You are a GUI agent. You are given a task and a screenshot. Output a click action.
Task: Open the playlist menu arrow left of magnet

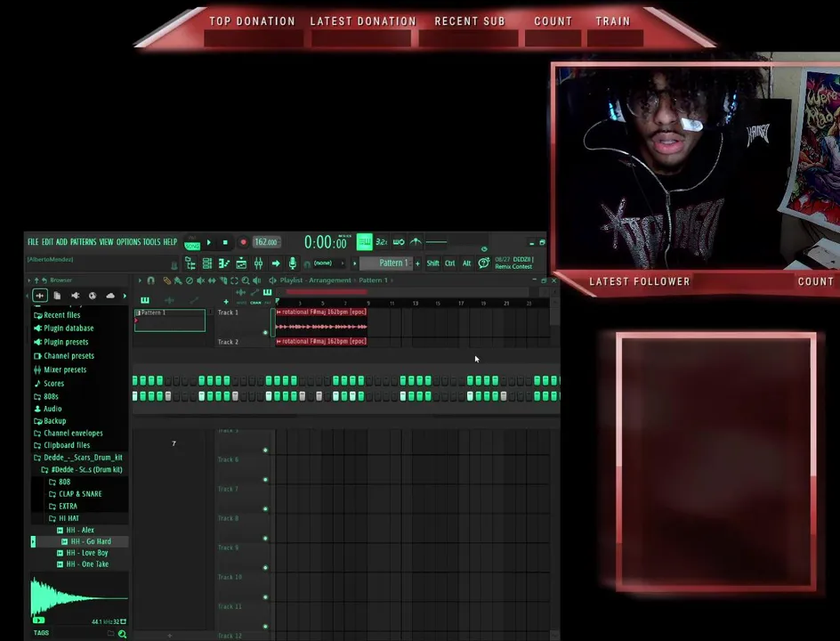[140, 280]
